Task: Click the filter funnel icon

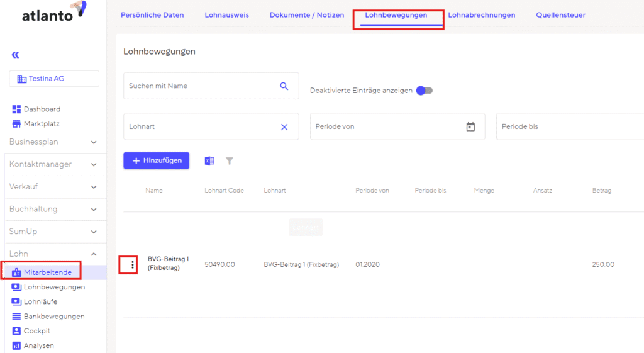Action: click(x=230, y=161)
